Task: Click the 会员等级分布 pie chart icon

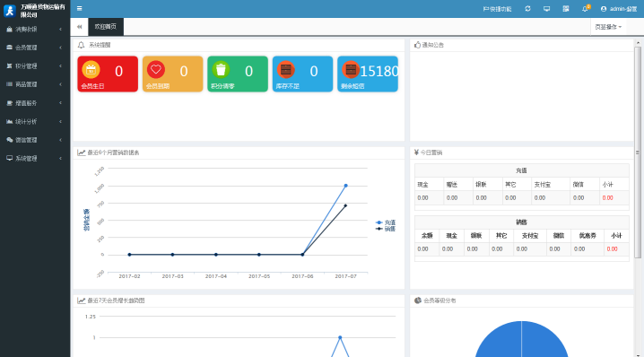Action: (x=418, y=300)
